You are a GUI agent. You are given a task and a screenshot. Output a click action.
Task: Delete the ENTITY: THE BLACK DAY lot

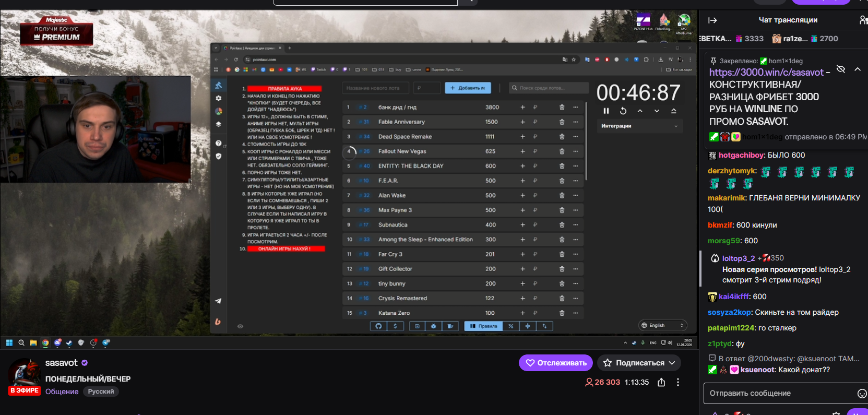(x=562, y=166)
